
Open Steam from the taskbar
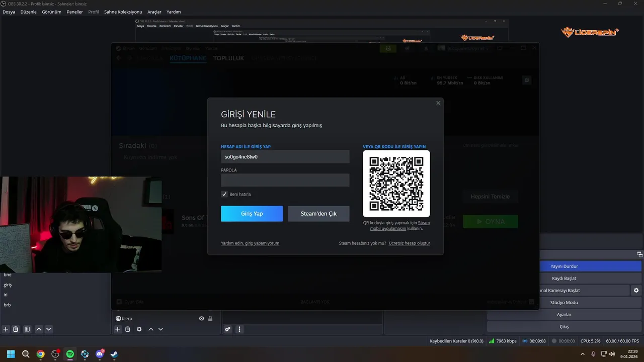click(114, 354)
